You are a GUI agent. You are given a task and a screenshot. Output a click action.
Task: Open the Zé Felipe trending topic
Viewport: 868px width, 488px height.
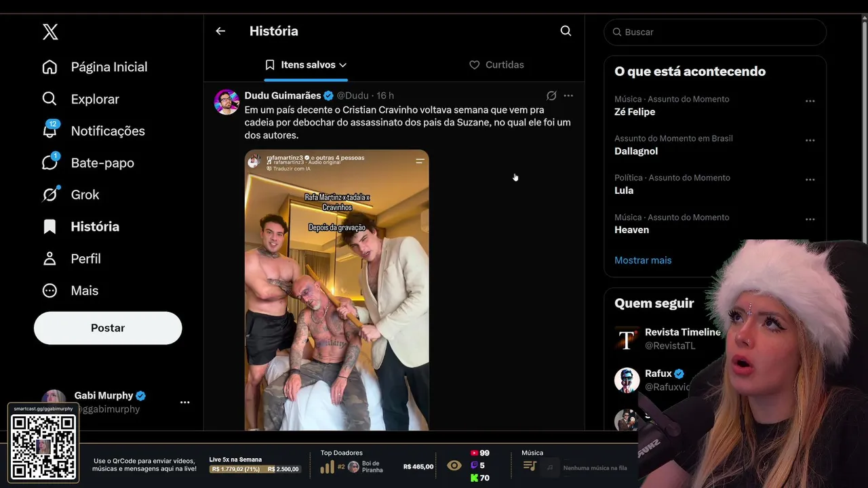pos(635,112)
